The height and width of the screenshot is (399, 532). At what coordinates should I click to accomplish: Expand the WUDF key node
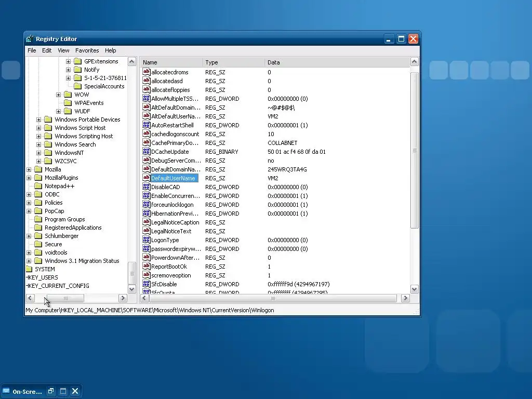point(58,111)
